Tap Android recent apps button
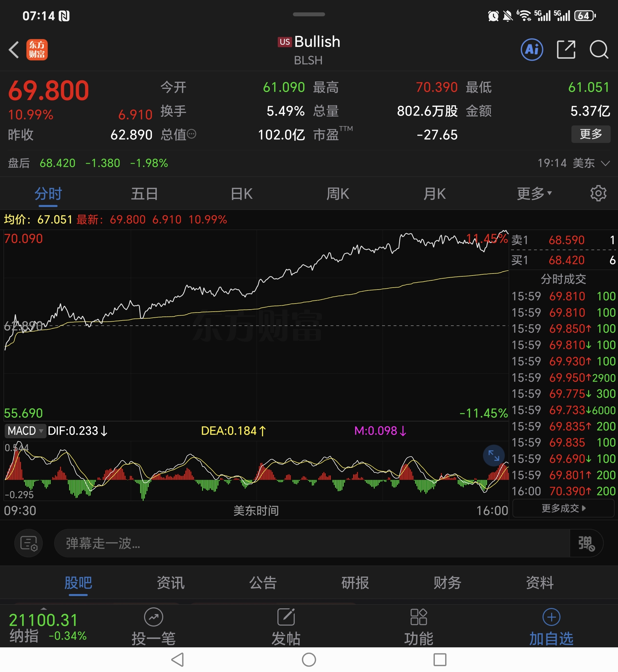 point(440,660)
